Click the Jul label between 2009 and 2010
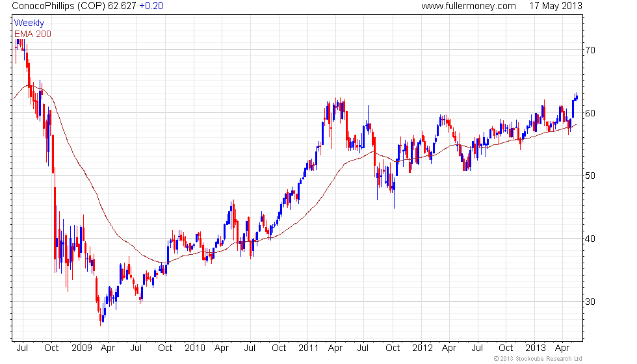 (x=136, y=348)
